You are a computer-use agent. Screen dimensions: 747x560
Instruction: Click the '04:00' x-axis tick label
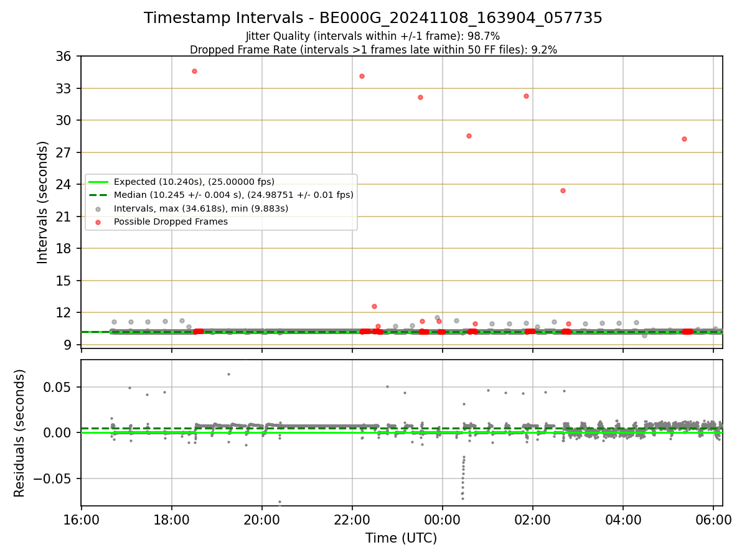[622, 519]
